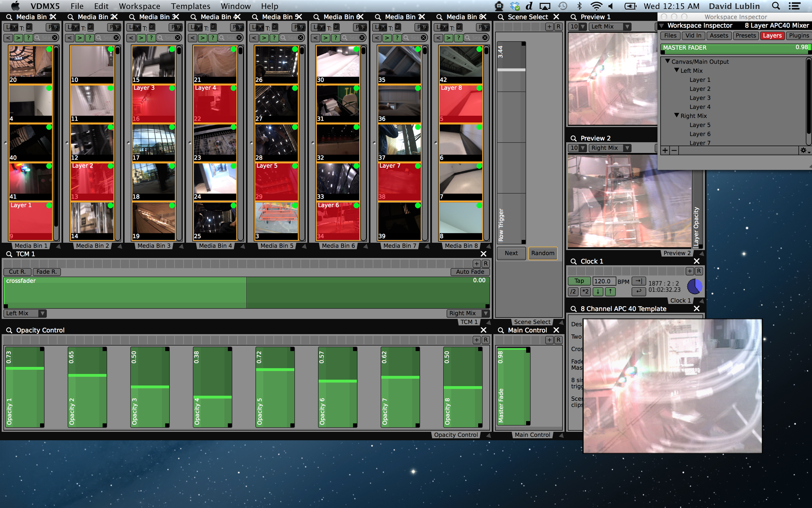The width and height of the screenshot is (812, 508).
Task: Select clip 42 thumbnail in Media Bin 8
Action: tap(460, 64)
